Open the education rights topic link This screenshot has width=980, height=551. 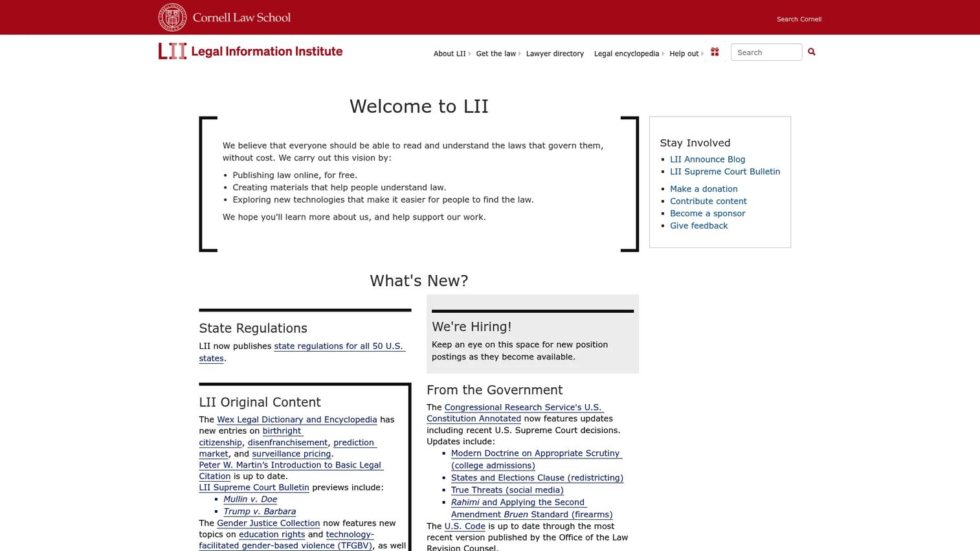point(272,535)
